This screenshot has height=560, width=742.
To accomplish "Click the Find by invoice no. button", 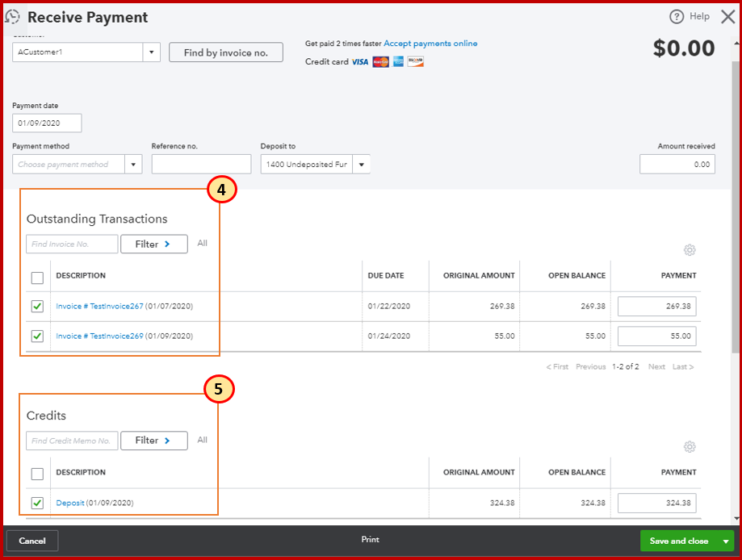I will [225, 52].
